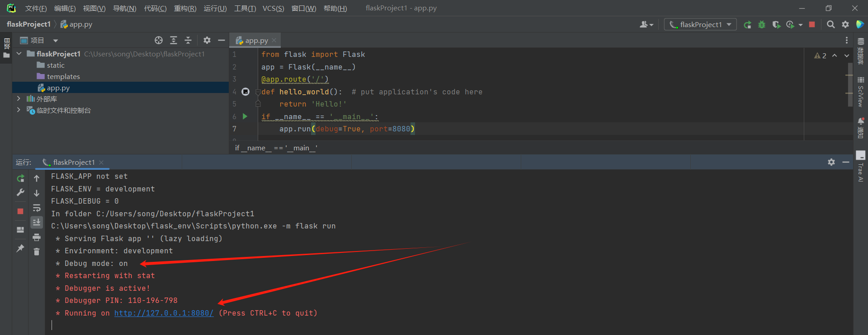
Task: Collapse all in project panel
Action: point(188,40)
